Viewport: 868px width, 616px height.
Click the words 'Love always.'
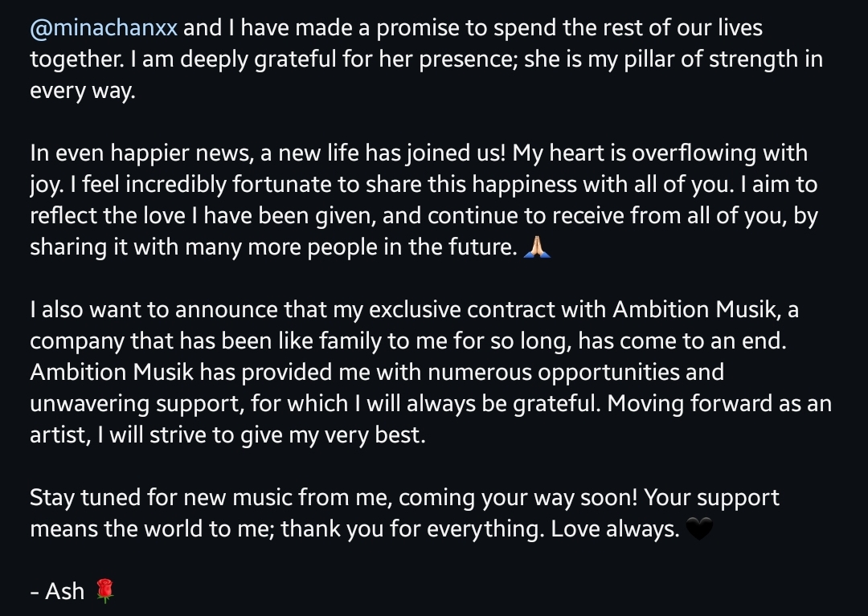(x=615, y=528)
